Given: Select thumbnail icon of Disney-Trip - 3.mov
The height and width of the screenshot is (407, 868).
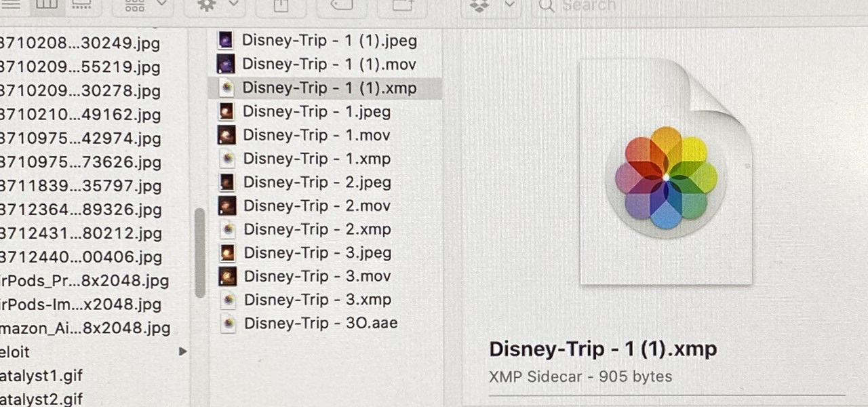Looking at the screenshot, I should (x=228, y=276).
